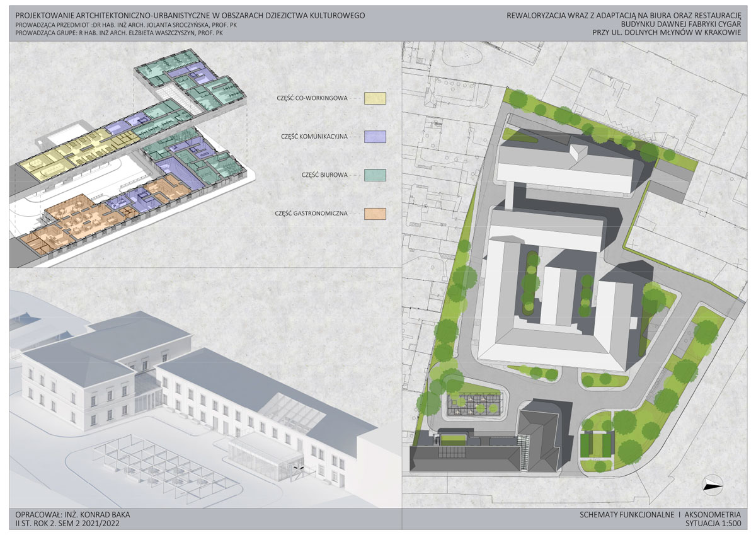Select the REWALORYZACJA project title line
The height and width of the screenshot is (535, 756).
pos(623,14)
